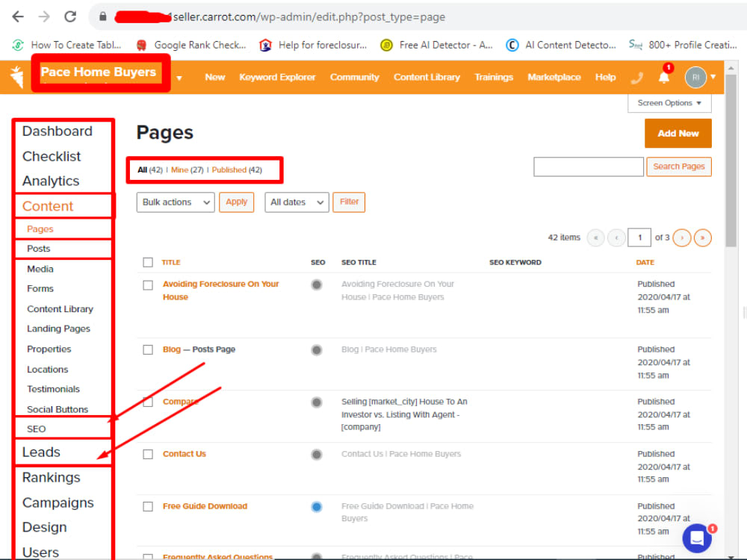Screen dimensions: 747x560
Task: Open Free AI Detector bookmark
Action: 437,45
